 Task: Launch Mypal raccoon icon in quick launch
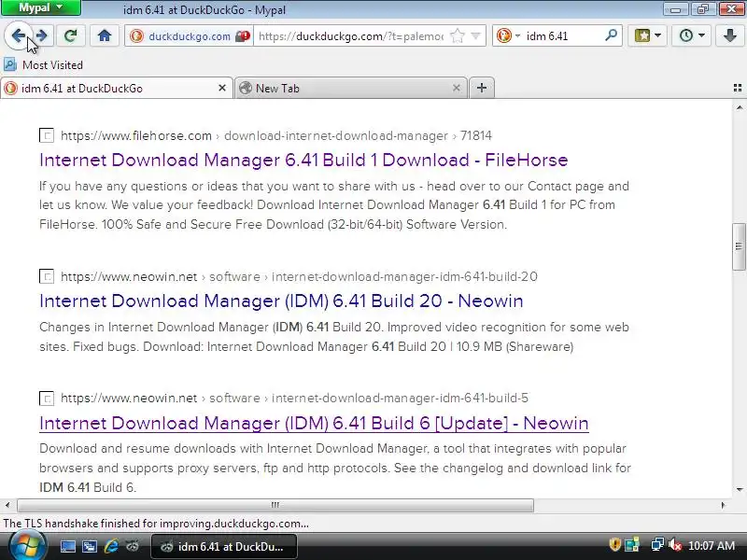133,546
